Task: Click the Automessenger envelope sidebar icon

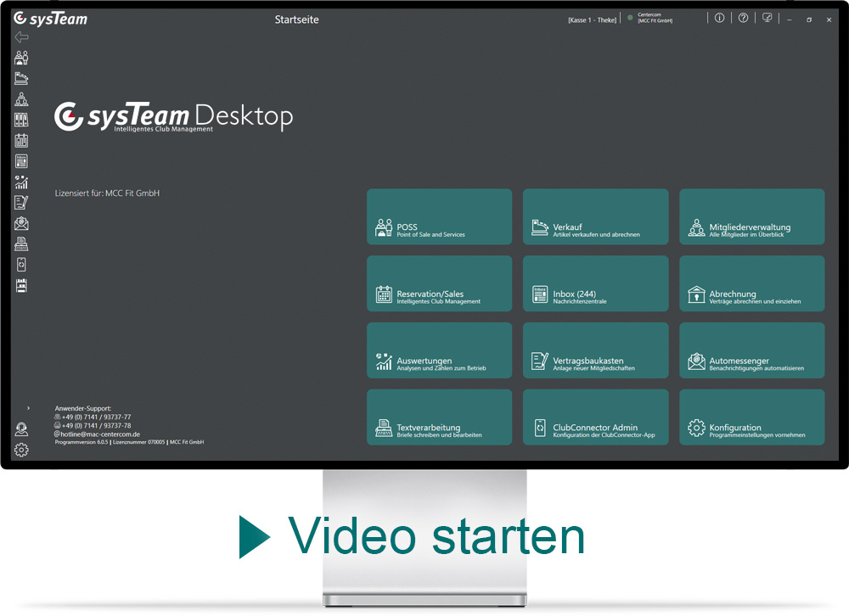Action: point(22,223)
